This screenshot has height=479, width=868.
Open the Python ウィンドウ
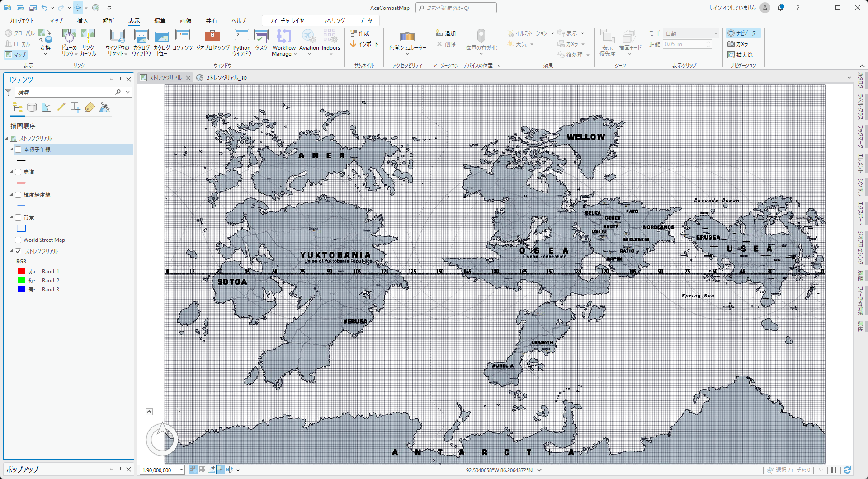point(242,42)
